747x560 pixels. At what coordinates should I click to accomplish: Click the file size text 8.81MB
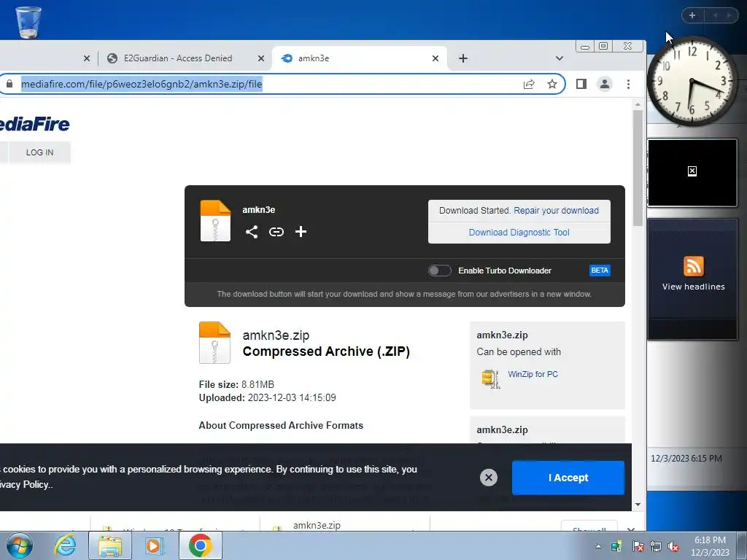point(258,384)
